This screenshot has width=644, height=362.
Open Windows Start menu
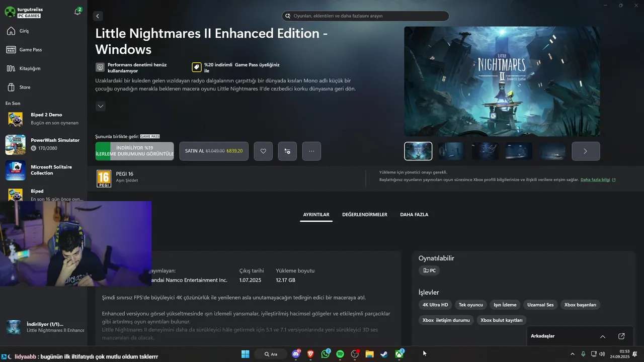coord(245,354)
